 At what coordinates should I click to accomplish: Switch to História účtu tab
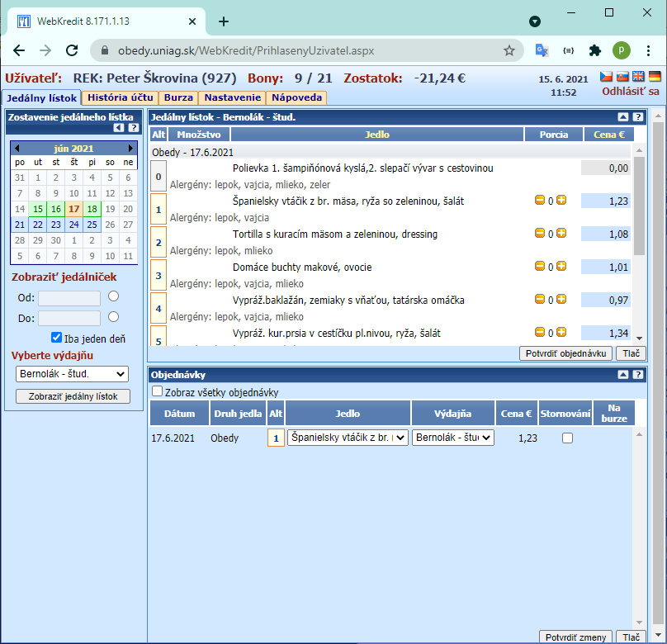[120, 97]
